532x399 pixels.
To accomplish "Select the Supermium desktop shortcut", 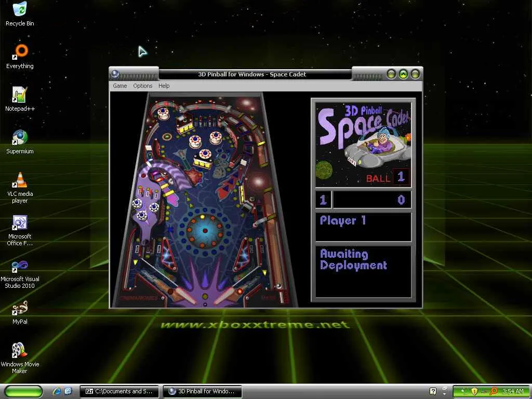I will click(x=20, y=142).
